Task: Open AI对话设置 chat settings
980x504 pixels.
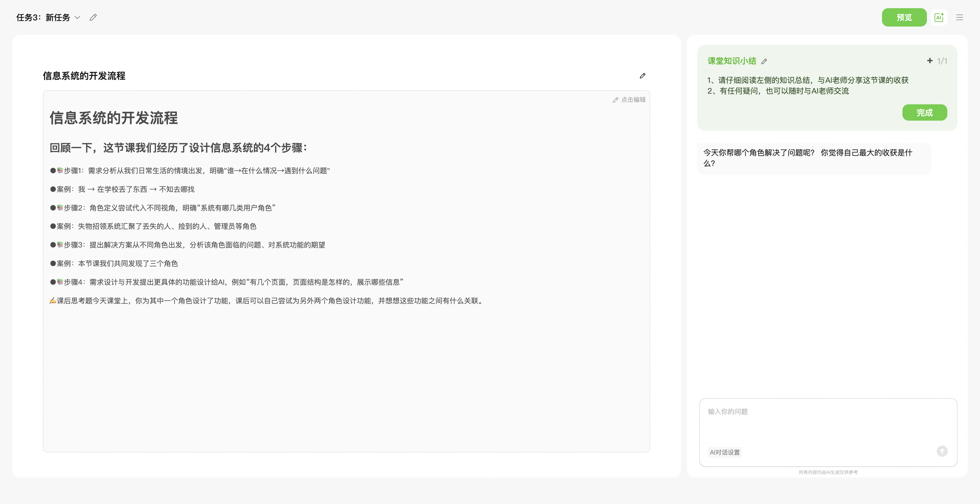Action: (x=725, y=452)
